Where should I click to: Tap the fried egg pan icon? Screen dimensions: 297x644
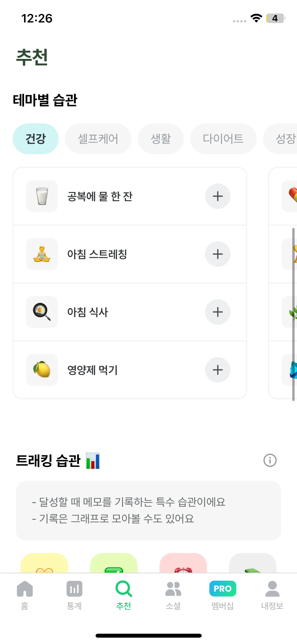click(42, 312)
